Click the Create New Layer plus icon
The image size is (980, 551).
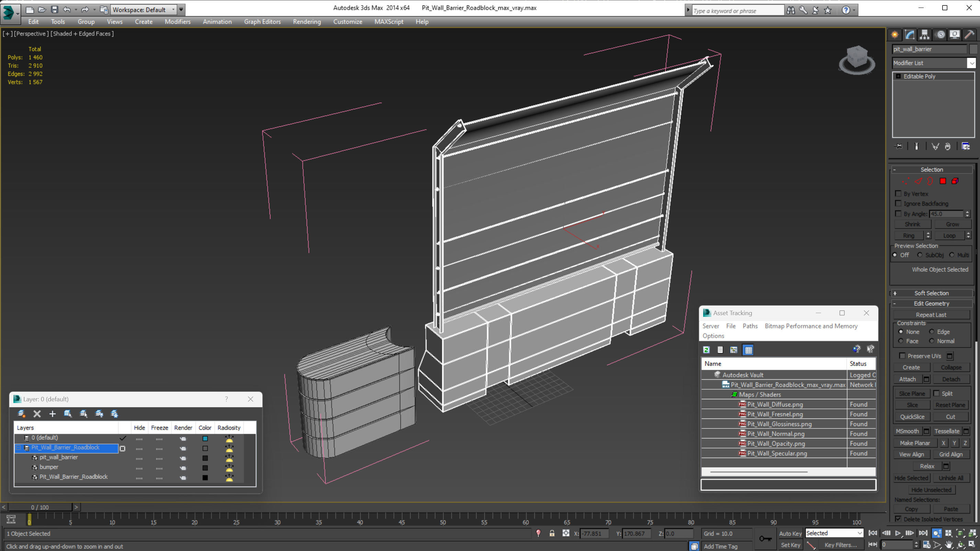[53, 414]
